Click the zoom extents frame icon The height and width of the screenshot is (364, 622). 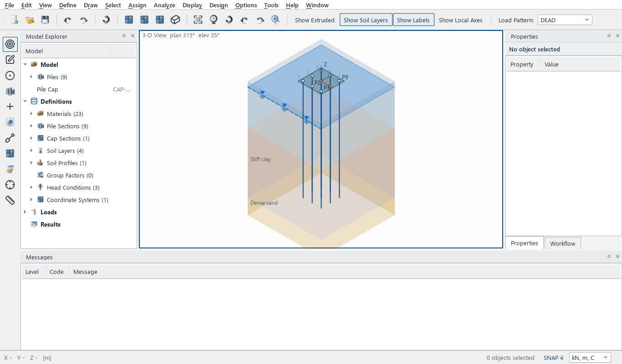tap(198, 20)
